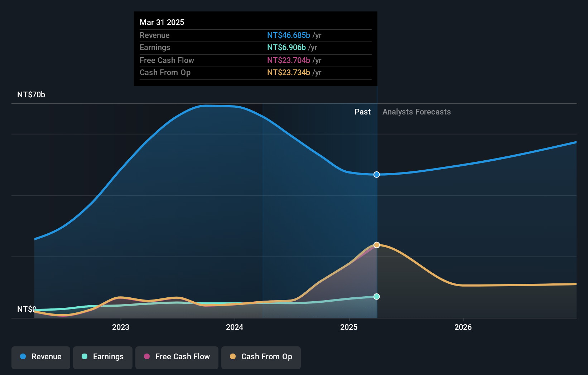Image resolution: width=588 pixels, height=375 pixels.
Task: Click the Free Cash Flow tooltip row label
Action: [x=167, y=60]
